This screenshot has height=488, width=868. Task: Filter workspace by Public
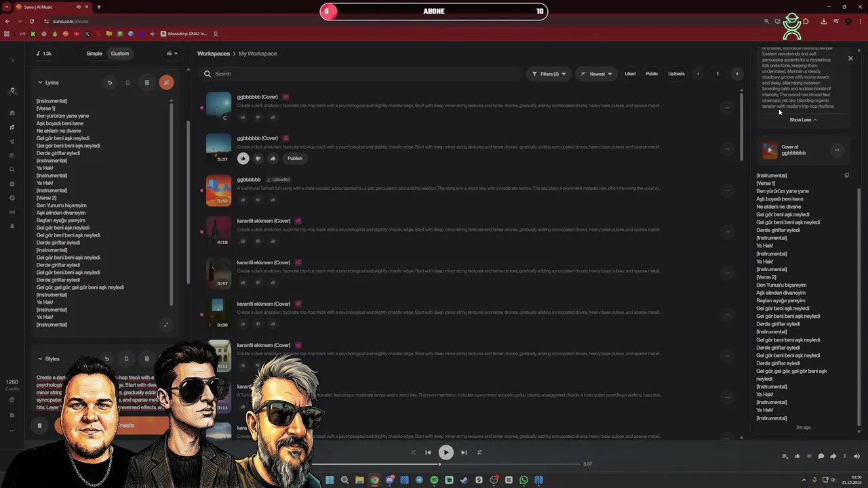(x=652, y=74)
